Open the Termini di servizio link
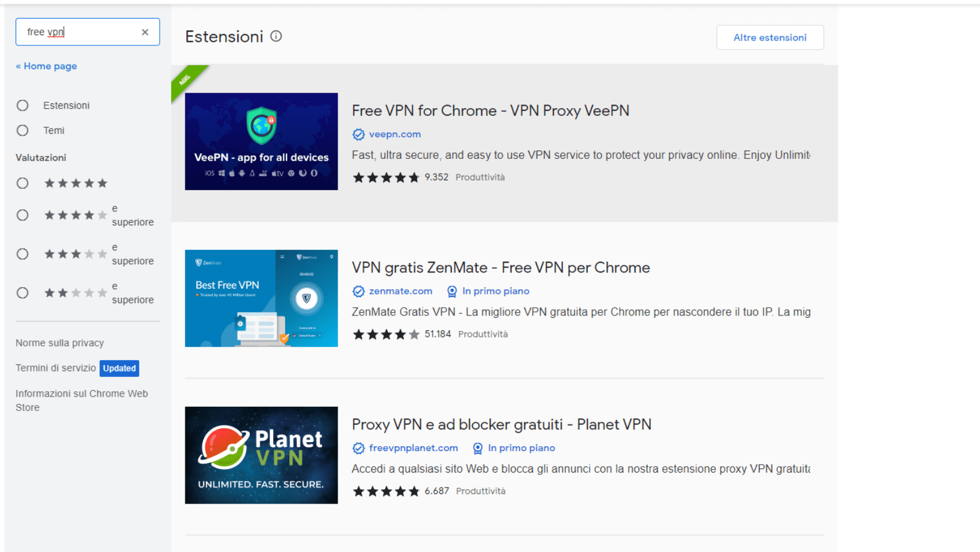This screenshot has width=980, height=552. (x=56, y=368)
